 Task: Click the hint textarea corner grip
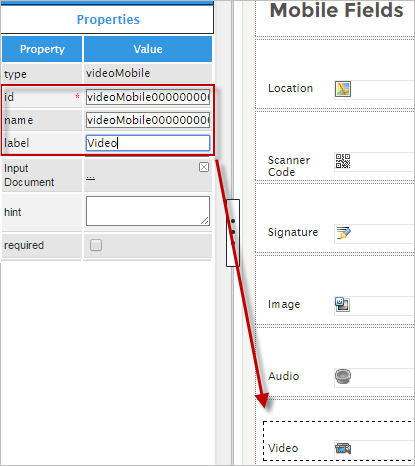205,221
